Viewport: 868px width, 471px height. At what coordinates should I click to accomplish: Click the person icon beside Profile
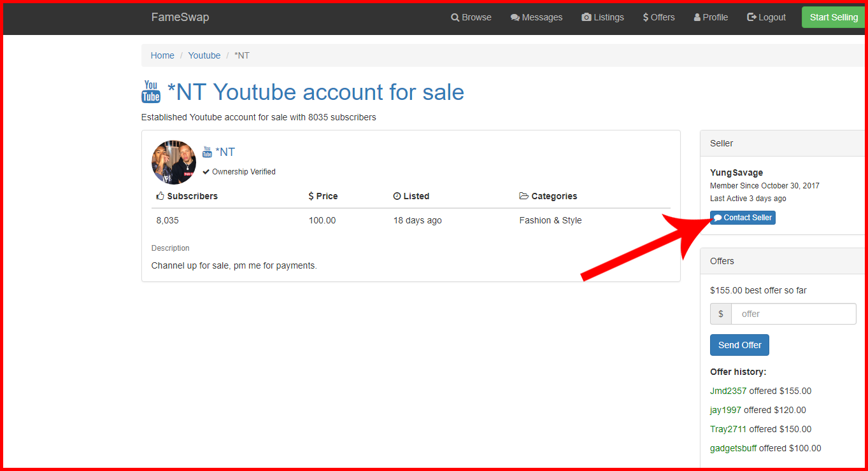point(697,18)
